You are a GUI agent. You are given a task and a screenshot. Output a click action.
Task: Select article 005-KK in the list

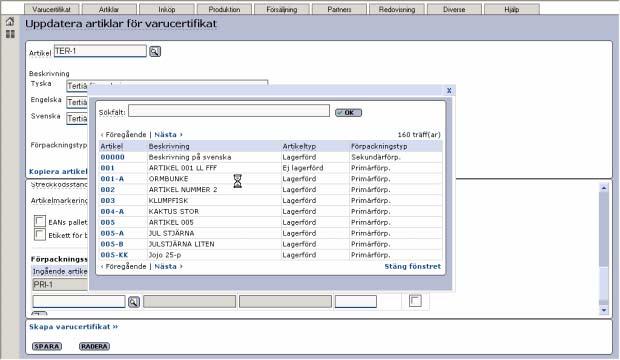tap(114, 255)
